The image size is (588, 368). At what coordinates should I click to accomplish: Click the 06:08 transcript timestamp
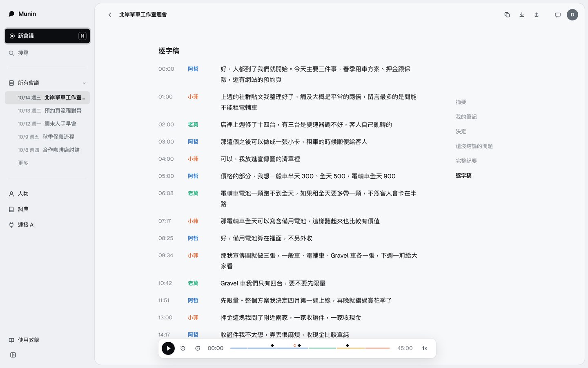[x=166, y=193]
